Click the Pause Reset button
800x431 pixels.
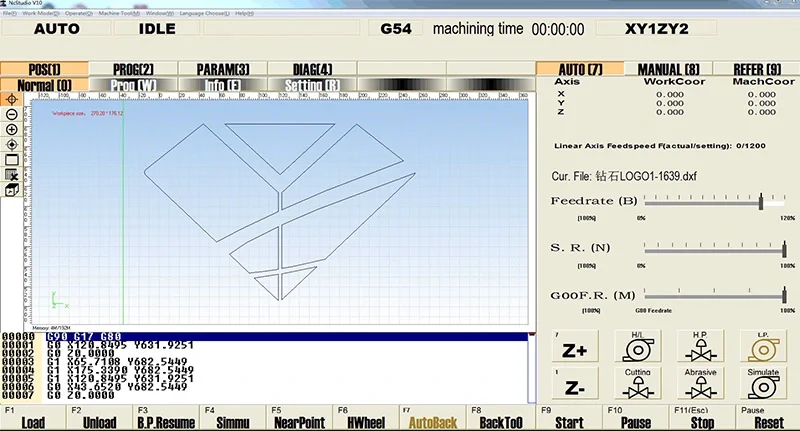coord(768,418)
